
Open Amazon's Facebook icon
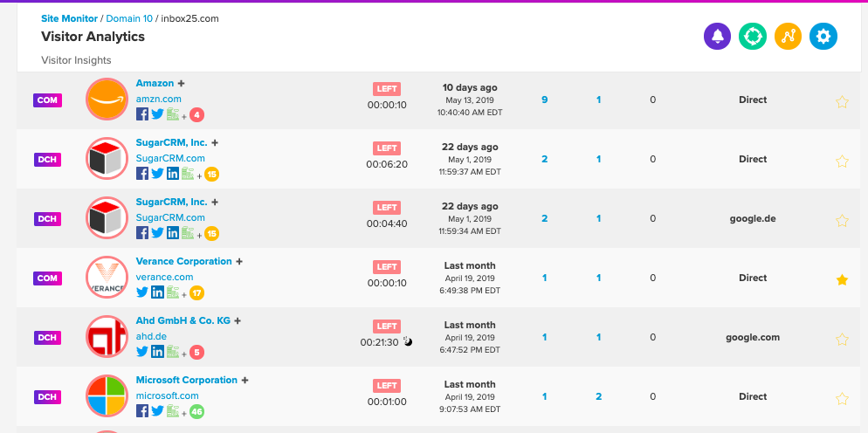(142, 114)
